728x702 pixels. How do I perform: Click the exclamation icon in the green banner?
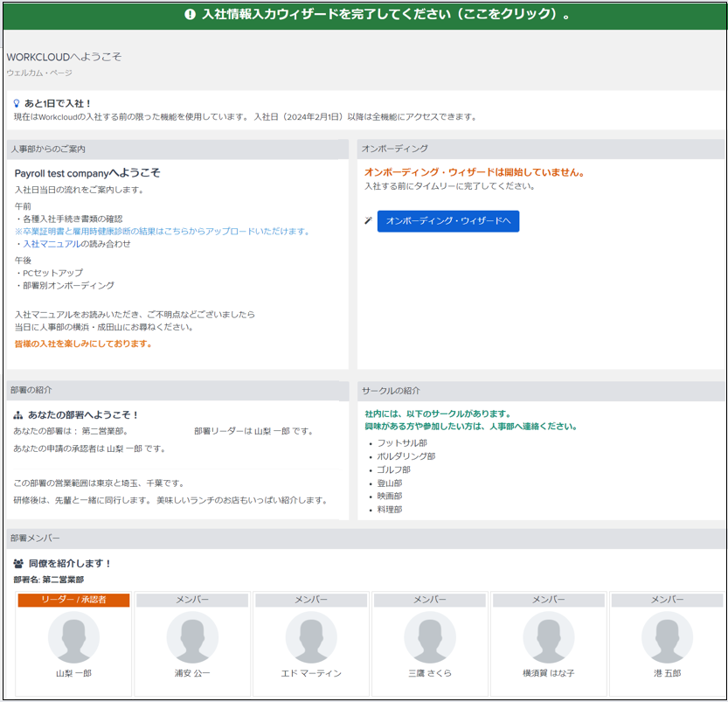190,15
